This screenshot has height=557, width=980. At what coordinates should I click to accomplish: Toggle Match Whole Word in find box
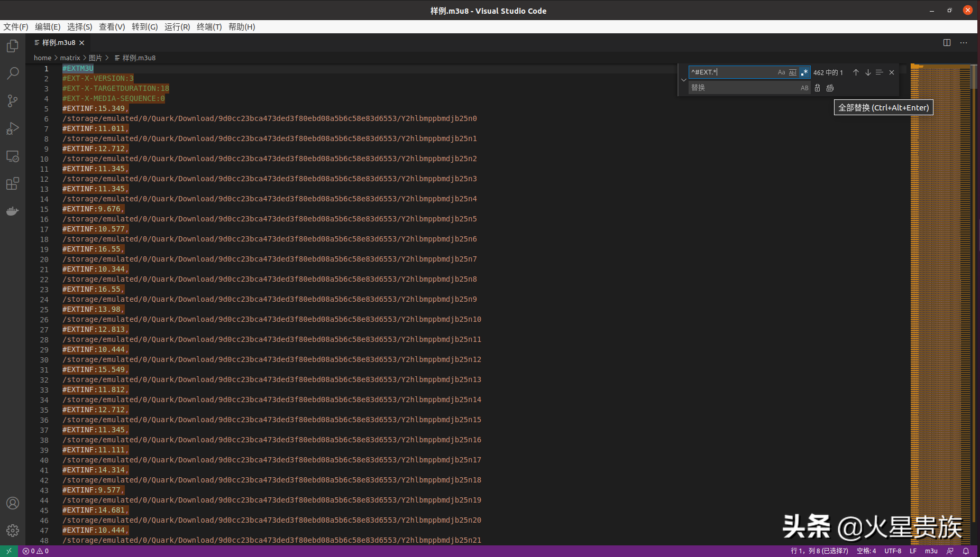click(x=793, y=72)
